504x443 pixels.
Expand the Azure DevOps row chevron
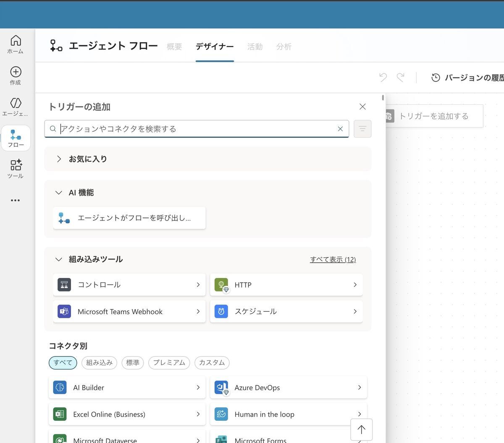click(359, 388)
